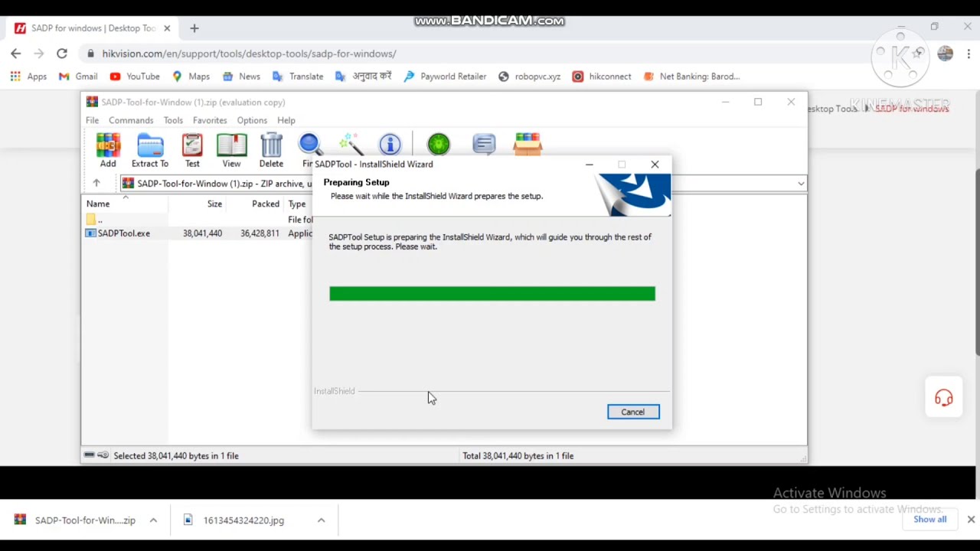Screen dimensions: 980x551
Task: Click the Info icon in WinRAR toolbar
Action: tap(390, 144)
